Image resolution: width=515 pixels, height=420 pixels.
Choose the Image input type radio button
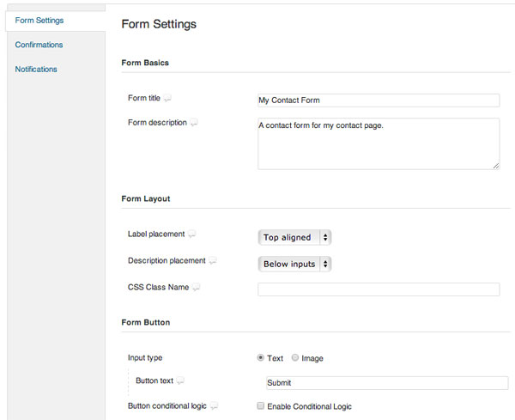click(295, 357)
